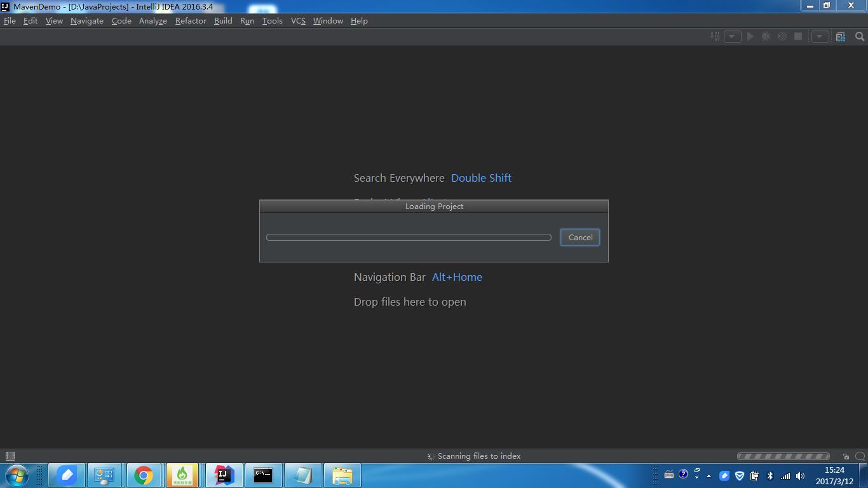Click the Hector inspector icon in status bar
Image resolution: width=868 pixels, height=488 pixels.
coord(860,456)
